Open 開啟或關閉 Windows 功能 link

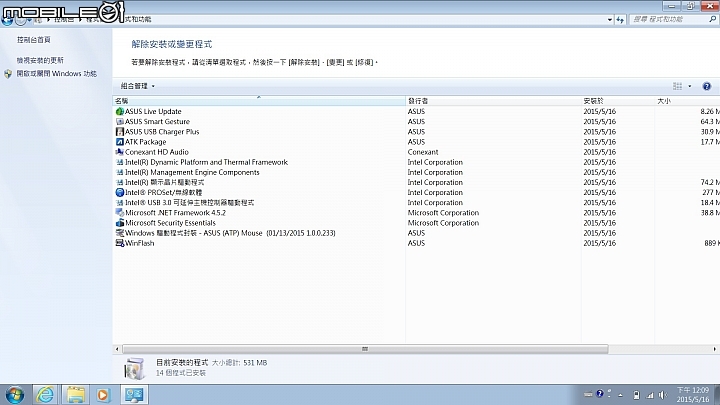[x=56, y=73]
